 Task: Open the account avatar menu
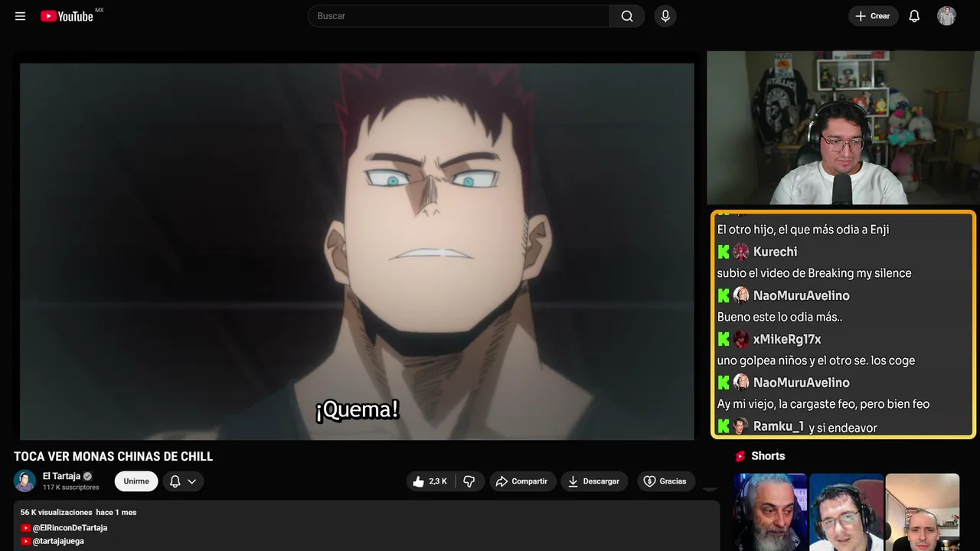[x=946, y=16]
